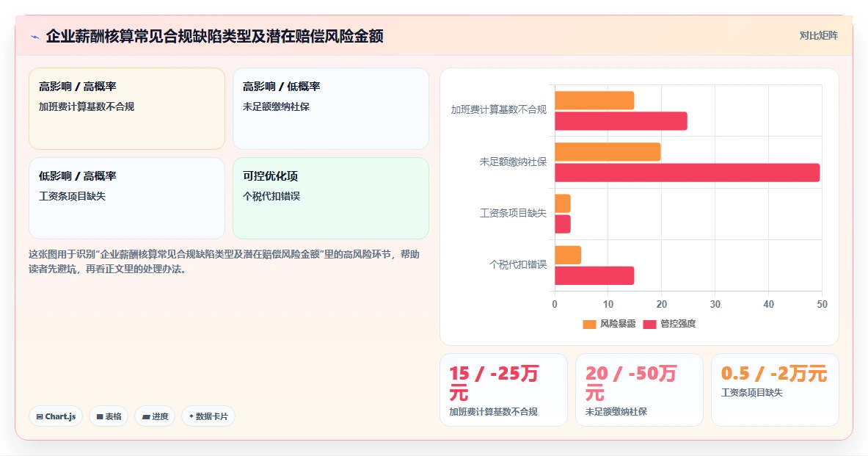Image resolution: width=868 pixels, height=456 pixels.
Task: Click 加班费计算基数不合规 caption under 15 / -25万元
Action: [x=493, y=412]
